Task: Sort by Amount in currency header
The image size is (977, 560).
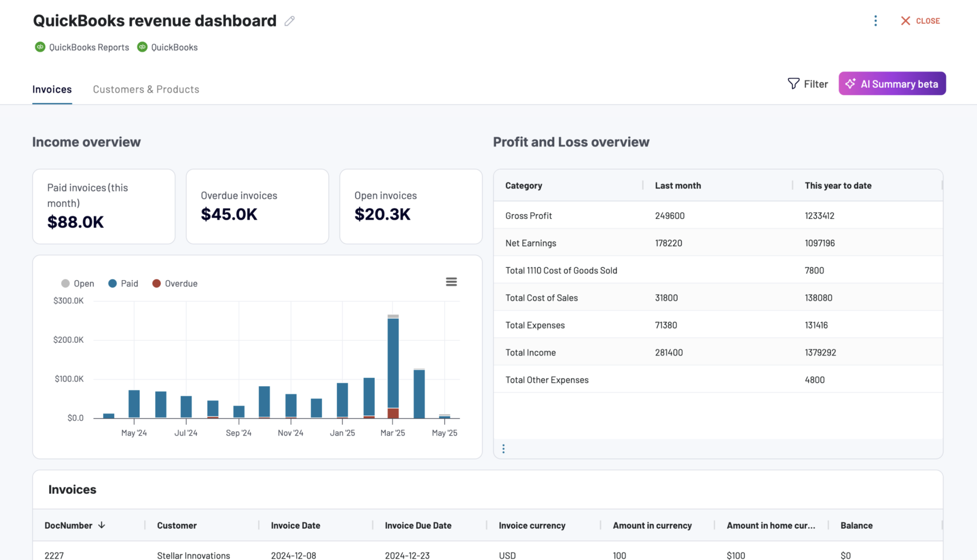Action: [x=652, y=525]
